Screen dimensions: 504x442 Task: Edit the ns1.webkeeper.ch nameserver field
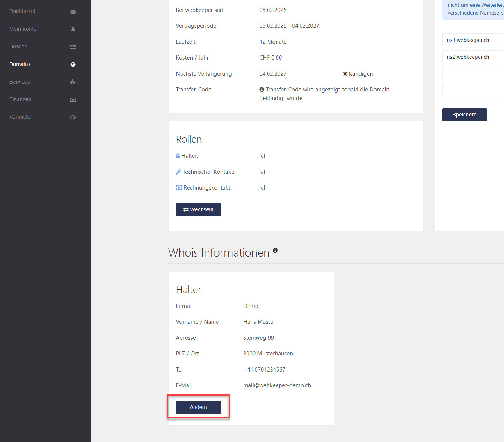click(x=473, y=40)
